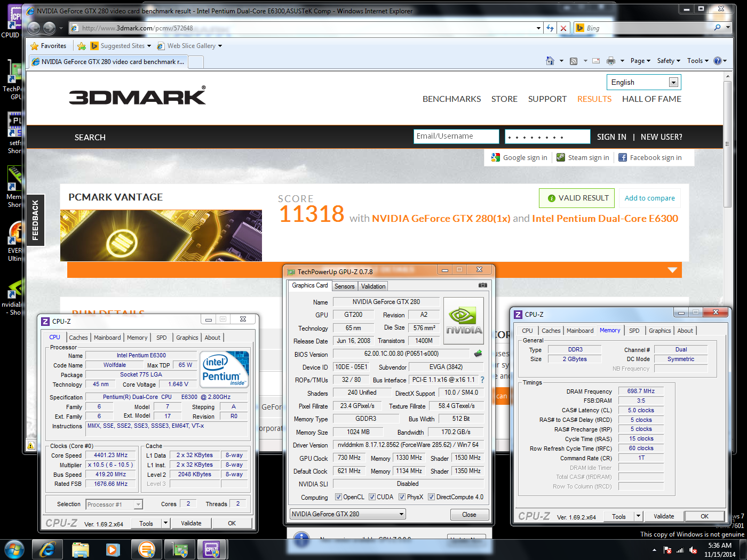Screen dimensions: 747x560
Task: Expand the orange result details arrow
Action: pyautogui.click(x=672, y=270)
